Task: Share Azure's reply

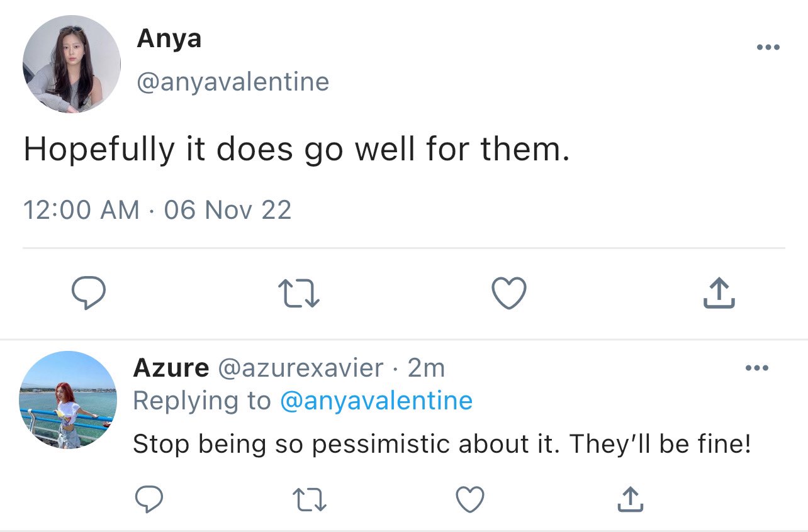Action: click(x=629, y=500)
